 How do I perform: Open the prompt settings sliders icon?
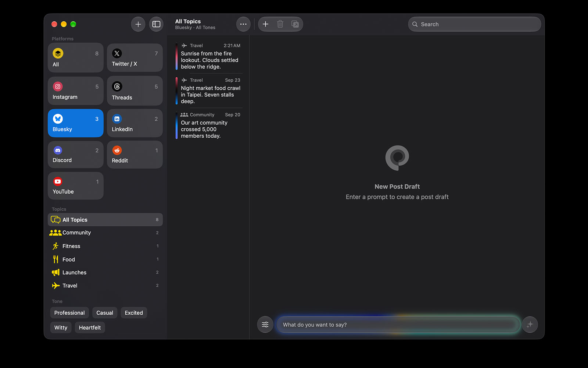265,325
